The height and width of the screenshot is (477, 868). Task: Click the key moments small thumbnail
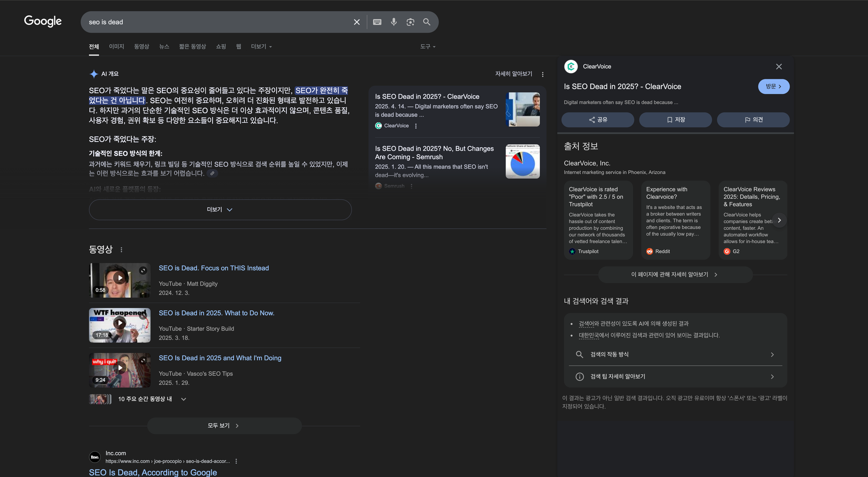tap(100, 399)
